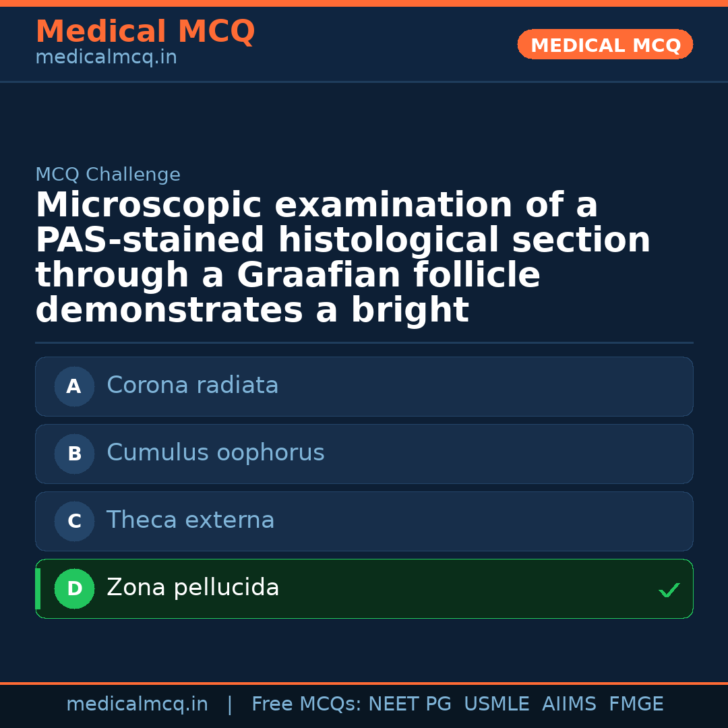Choose the Corona radiata answer text
Screen dimensions: 728x728
(192, 386)
